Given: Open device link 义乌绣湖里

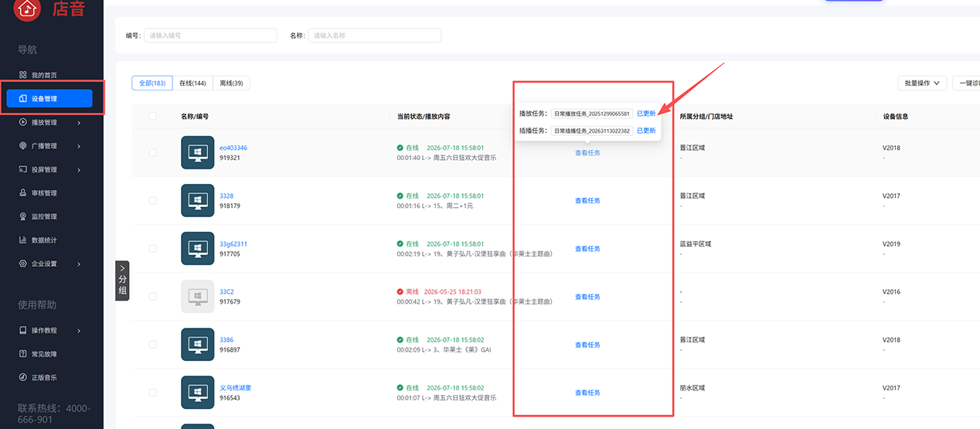Looking at the screenshot, I should click(235, 388).
